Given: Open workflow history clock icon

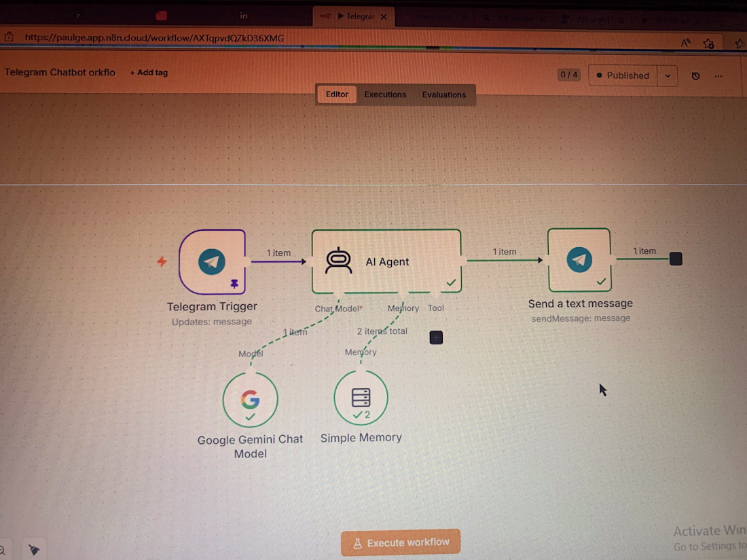Looking at the screenshot, I should coord(695,76).
